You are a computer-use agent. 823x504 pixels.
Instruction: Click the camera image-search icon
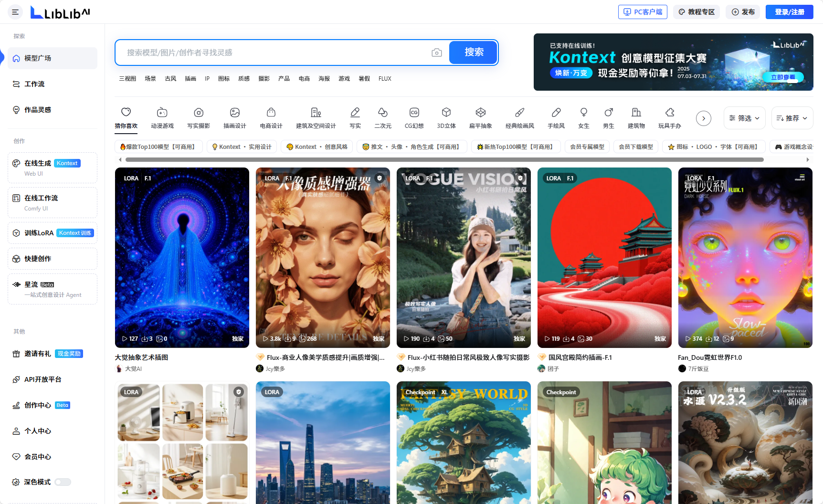(436, 52)
